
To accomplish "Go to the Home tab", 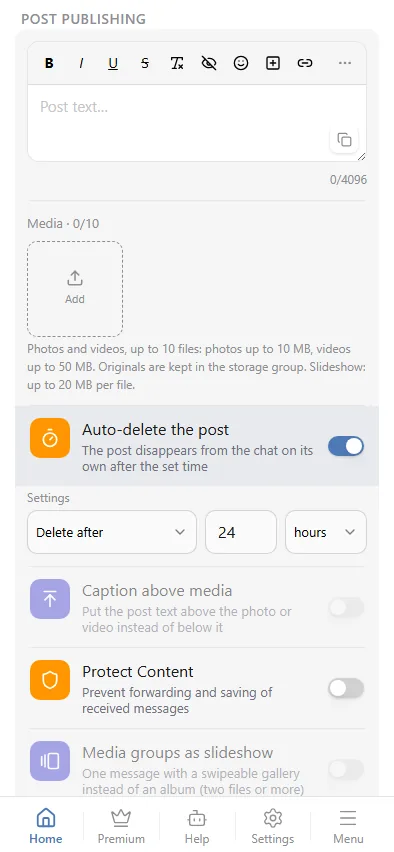I will 46,826.
